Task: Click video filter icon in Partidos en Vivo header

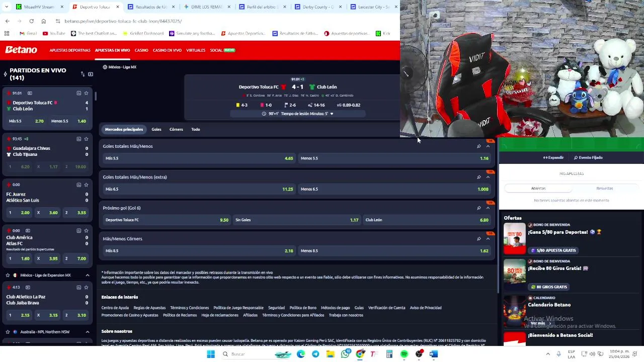Action: (x=91, y=74)
